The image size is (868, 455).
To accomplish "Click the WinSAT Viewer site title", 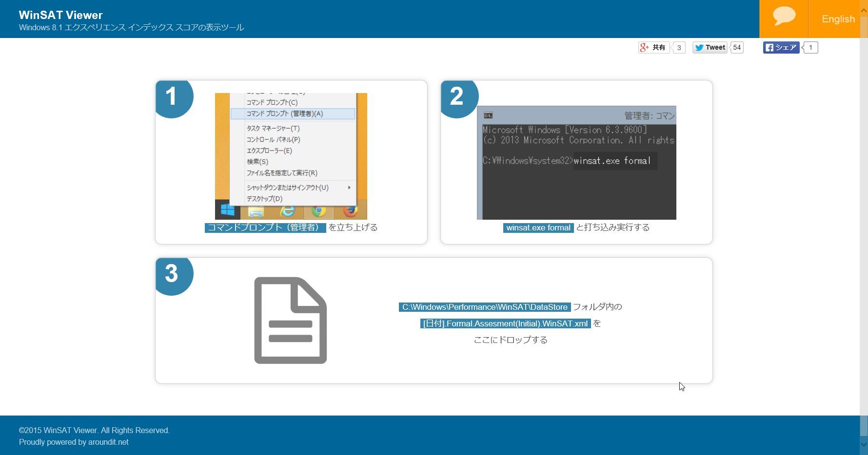I will (x=60, y=15).
